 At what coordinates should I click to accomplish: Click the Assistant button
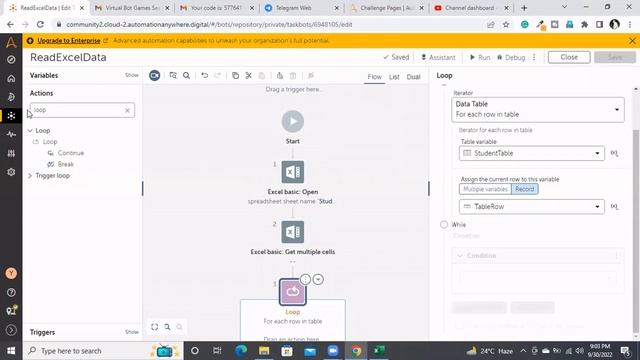click(438, 58)
